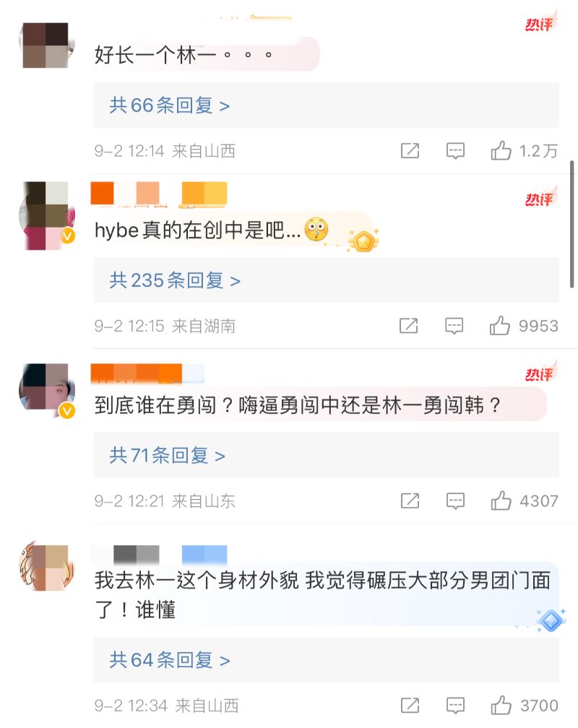Repost the hybe真的在创中 comment
This screenshot has height=728, width=578.
(x=408, y=326)
